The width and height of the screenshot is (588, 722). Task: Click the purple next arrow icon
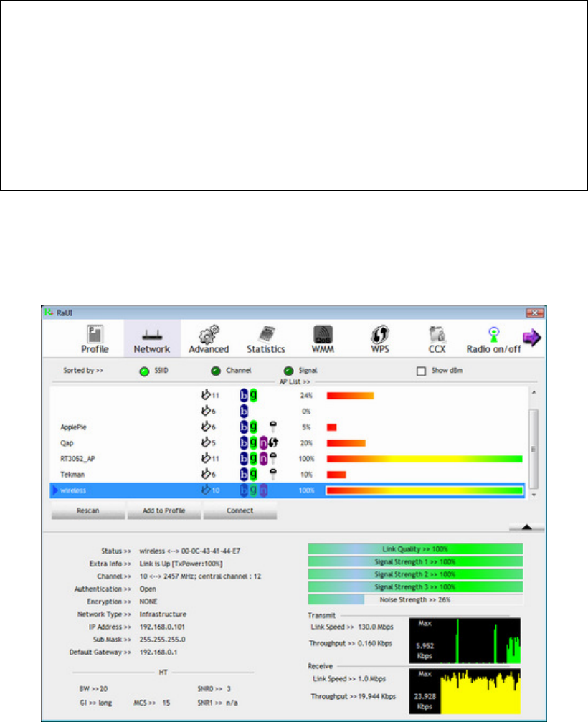click(x=532, y=338)
